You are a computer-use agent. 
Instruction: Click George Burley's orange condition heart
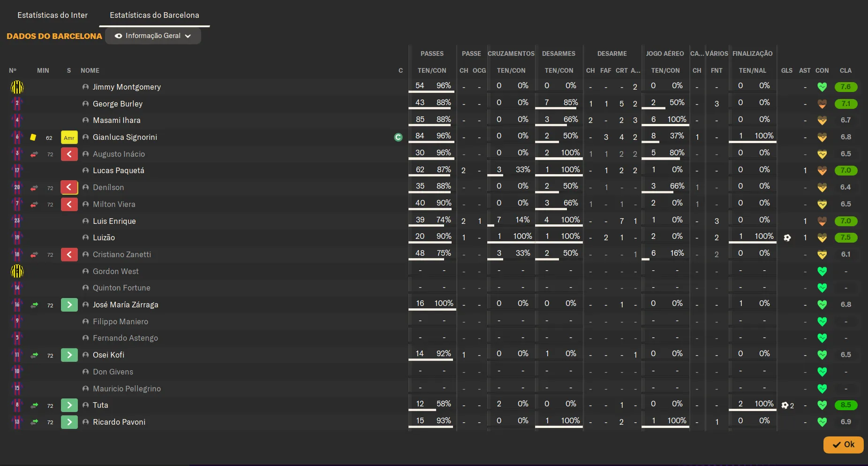pyautogui.click(x=822, y=104)
